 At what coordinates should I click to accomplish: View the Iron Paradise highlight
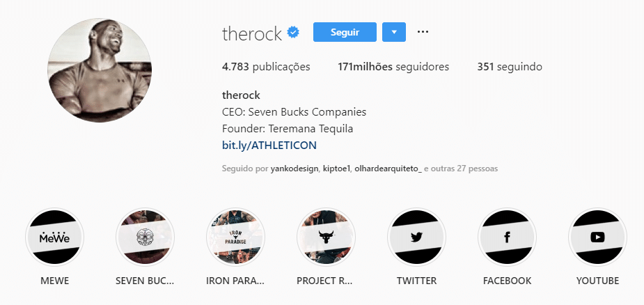click(235, 237)
